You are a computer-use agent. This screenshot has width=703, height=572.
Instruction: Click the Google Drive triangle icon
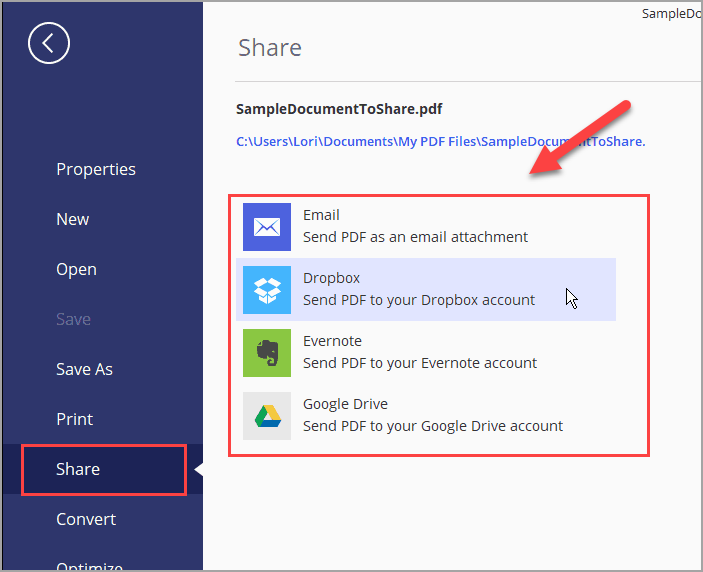(x=267, y=416)
